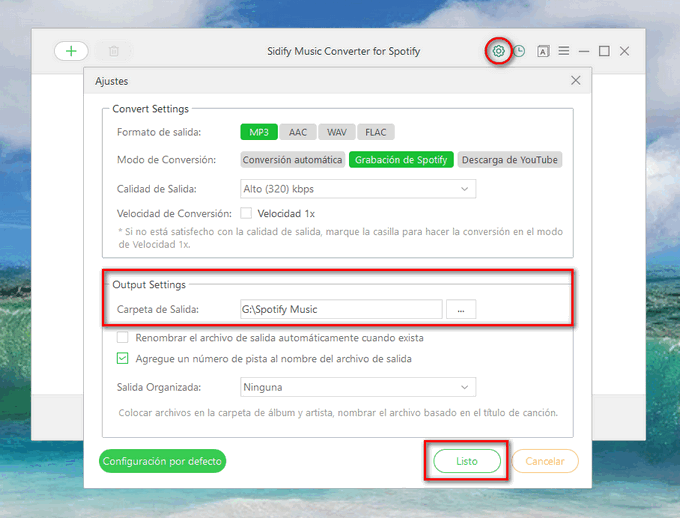Image resolution: width=680 pixels, height=518 pixels.
Task: Browse output folder with the ... button
Action: click(461, 309)
